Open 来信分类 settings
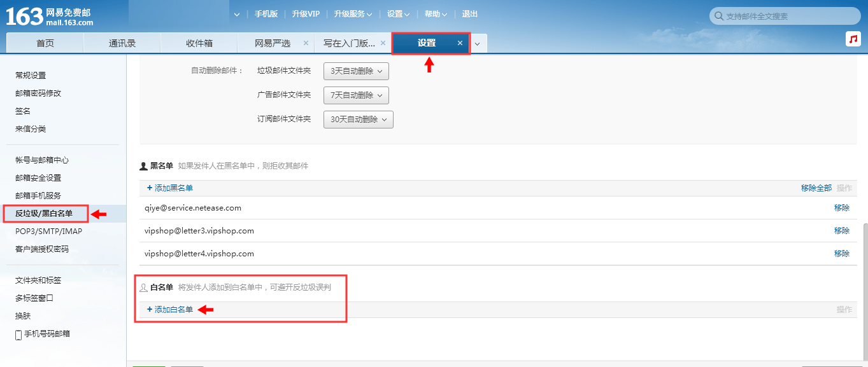The image size is (868, 367). [31, 129]
